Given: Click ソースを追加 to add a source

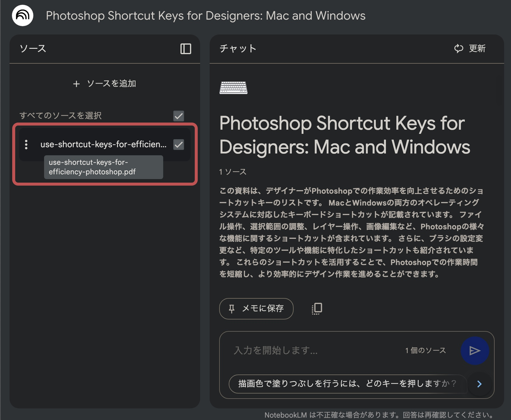Looking at the screenshot, I should 105,84.
